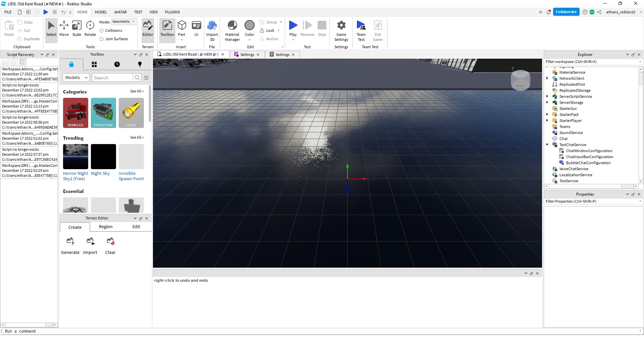Open the Geometric mode dropdown
Image resolution: width=644 pixels, height=338 pixels.
(x=123, y=22)
